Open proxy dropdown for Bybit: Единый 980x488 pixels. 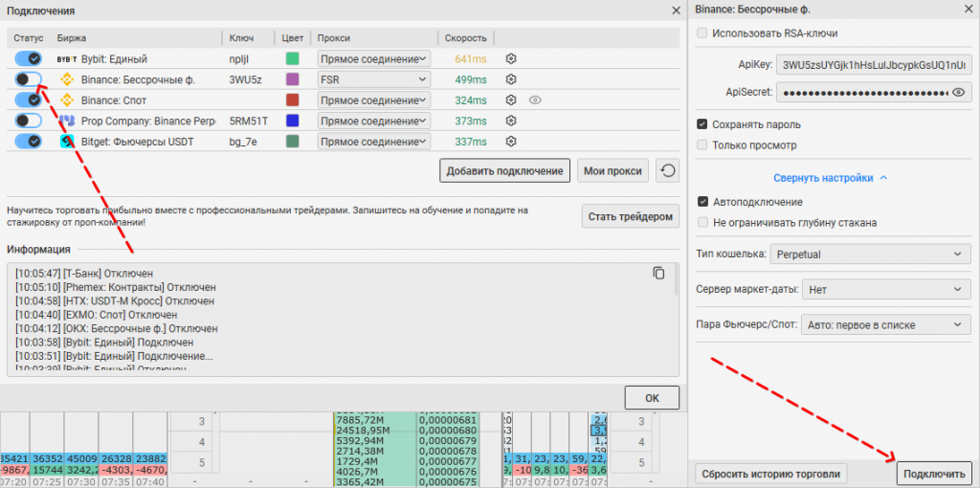tap(374, 58)
